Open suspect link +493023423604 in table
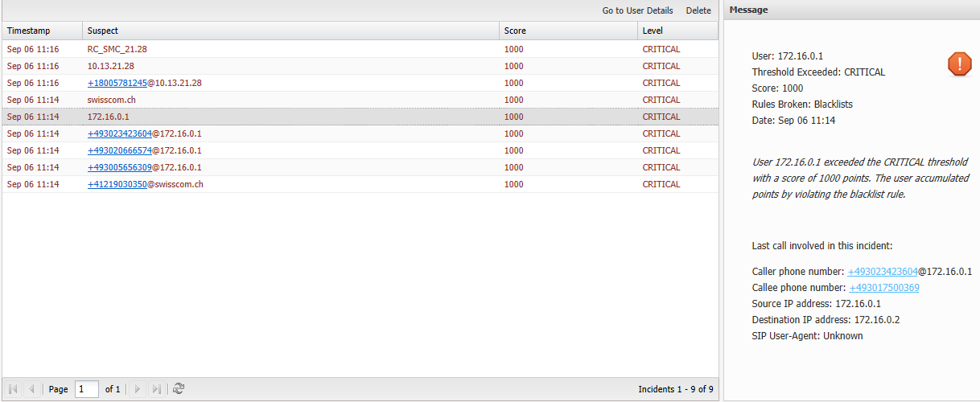This screenshot has width=980, height=402. click(120, 133)
